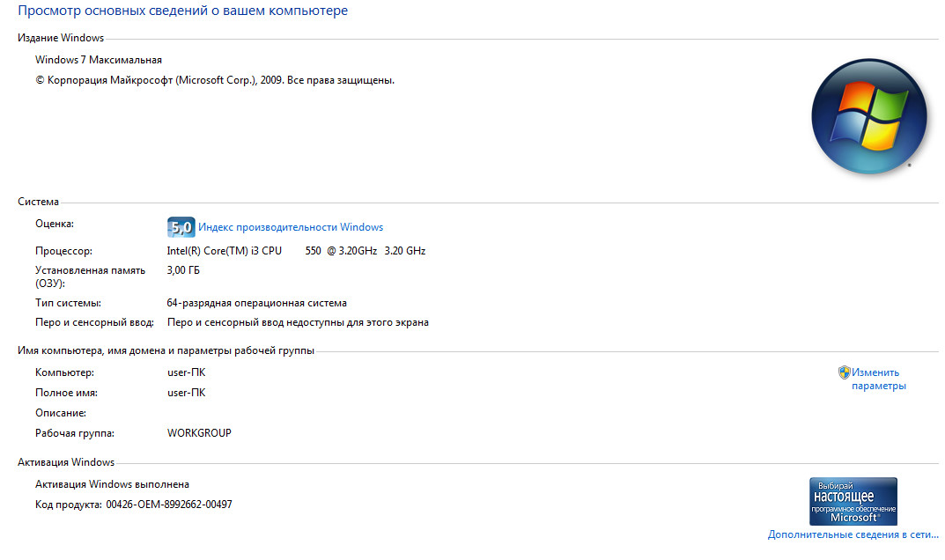Click the Перо и сенсорный ввод недоступны value
The width and height of the screenshot is (945, 560).
[x=298, y=322]
